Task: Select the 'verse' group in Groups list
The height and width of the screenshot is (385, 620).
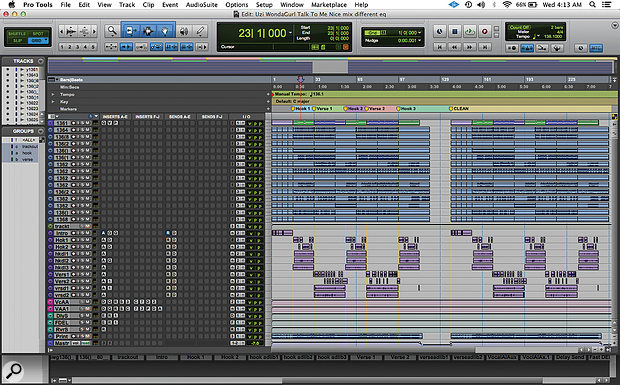Action: (27, 159)
